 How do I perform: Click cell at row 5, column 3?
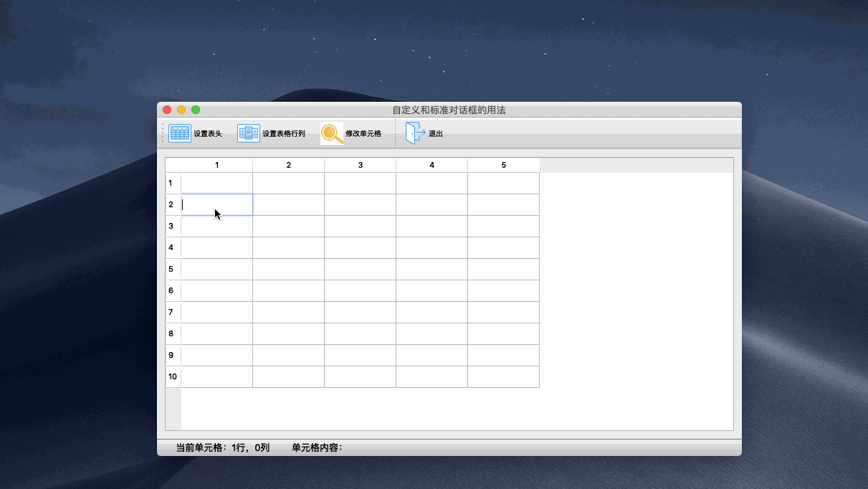pos(361,269)
